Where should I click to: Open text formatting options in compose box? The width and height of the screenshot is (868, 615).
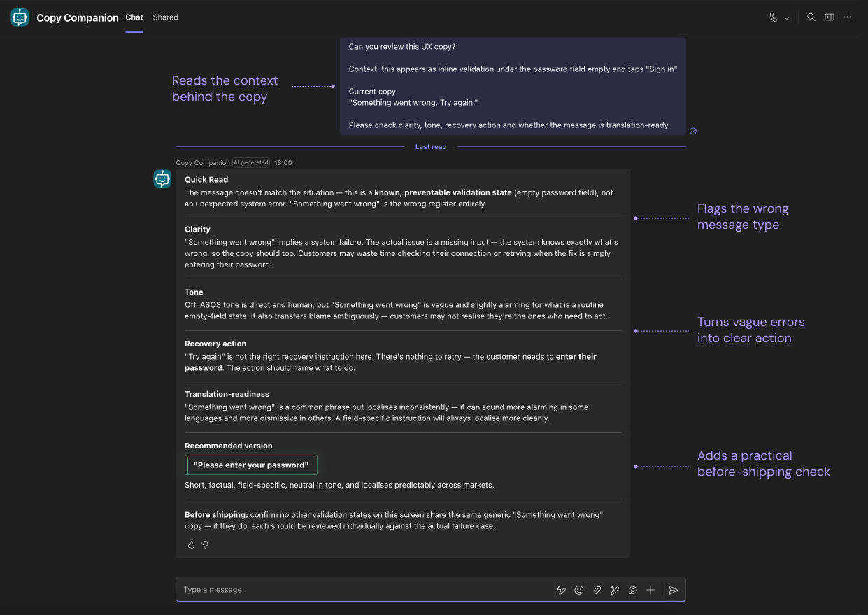tap(561, 590)
